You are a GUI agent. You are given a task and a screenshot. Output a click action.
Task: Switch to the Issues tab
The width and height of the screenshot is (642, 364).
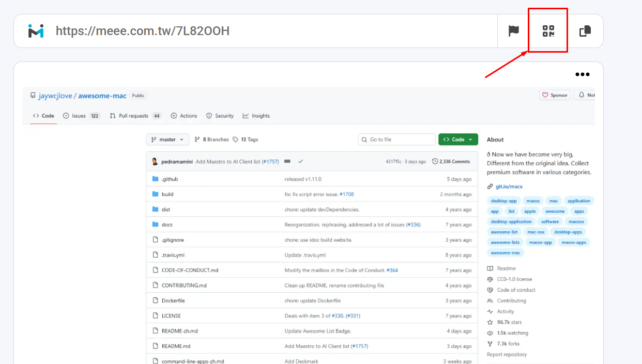pyautogui.click(x=82, y=116)
